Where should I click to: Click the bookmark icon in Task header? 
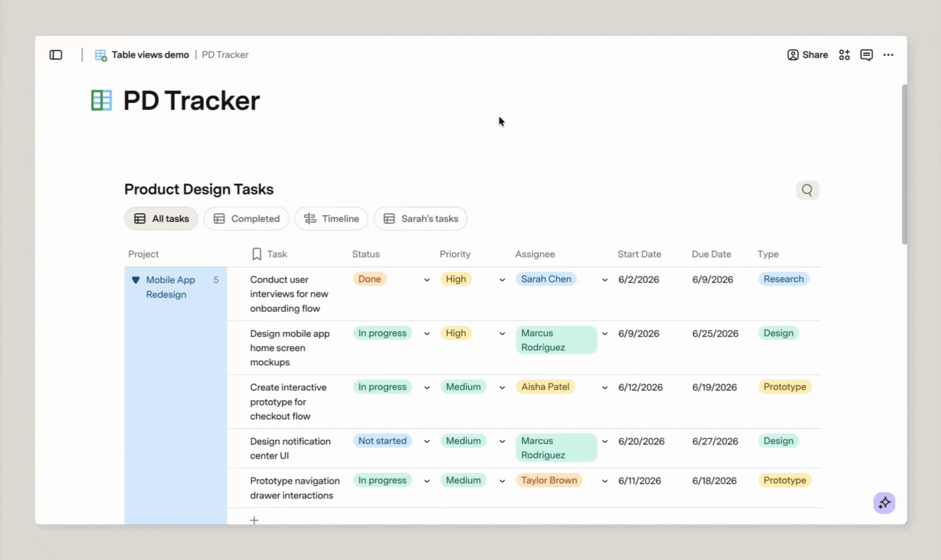[x=257, y=254]
